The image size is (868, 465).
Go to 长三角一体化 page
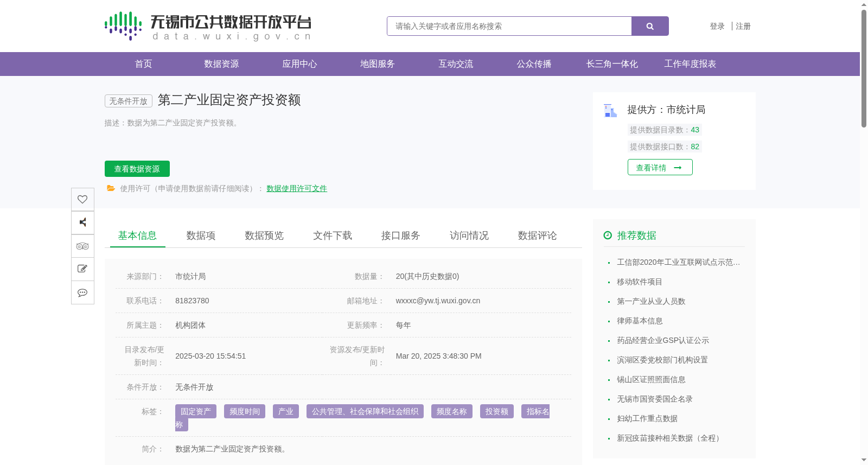pos(612,64)
